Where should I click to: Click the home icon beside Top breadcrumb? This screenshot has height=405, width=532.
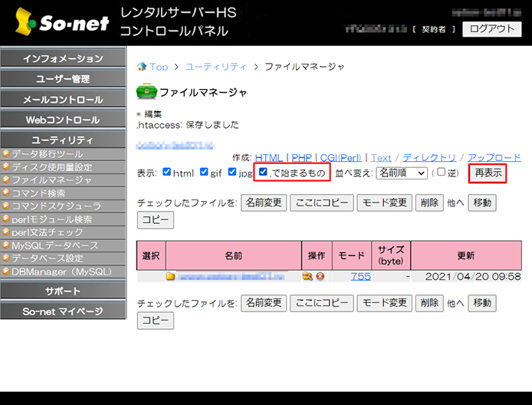(141, 67)
